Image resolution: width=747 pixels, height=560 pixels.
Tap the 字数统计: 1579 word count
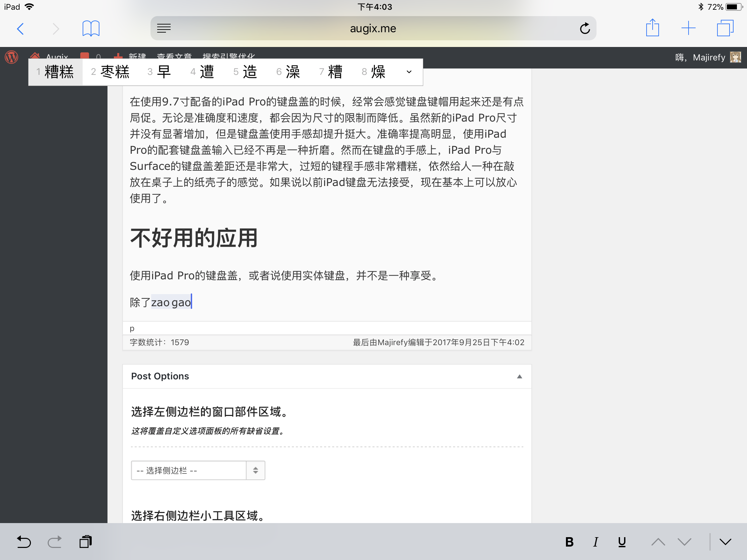click(x=160, y=342)
